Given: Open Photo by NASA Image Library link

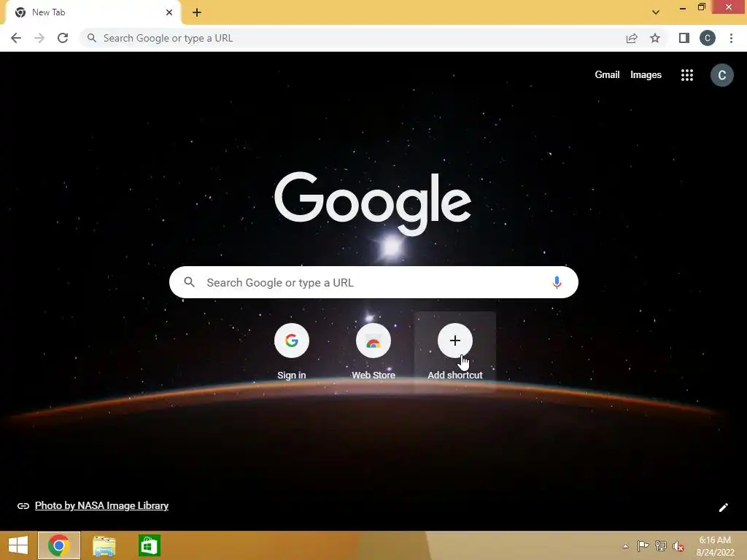Looking at the screenshot, I should (101, 506).
